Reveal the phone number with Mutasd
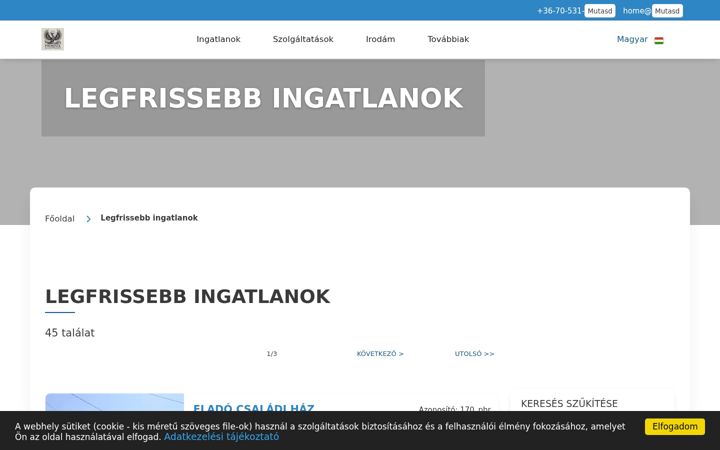Image resolution: width=720 pixels, height=450 pixels. [600, 11]
